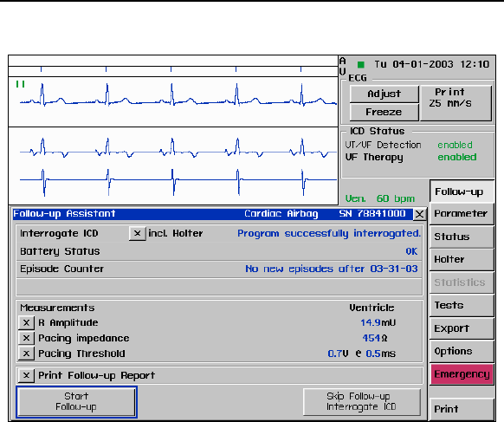The image size is (504, 422).
Task: Click the threshold value 0.7V @ 0.5ms
Action: pyautogui.click(x=362, y=354)
